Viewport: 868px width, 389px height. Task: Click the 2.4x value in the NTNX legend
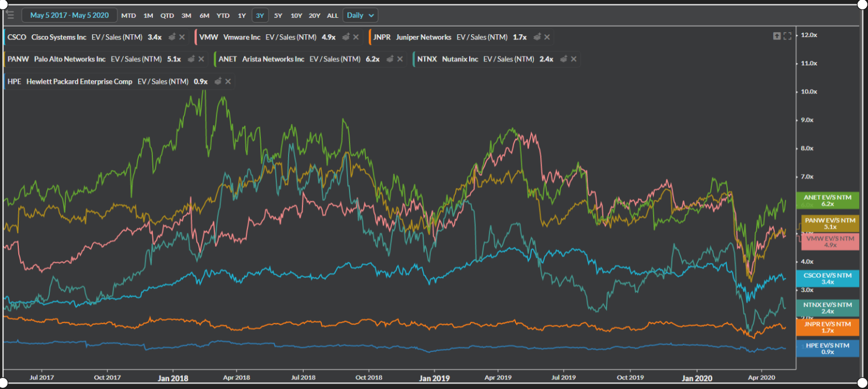546,59
